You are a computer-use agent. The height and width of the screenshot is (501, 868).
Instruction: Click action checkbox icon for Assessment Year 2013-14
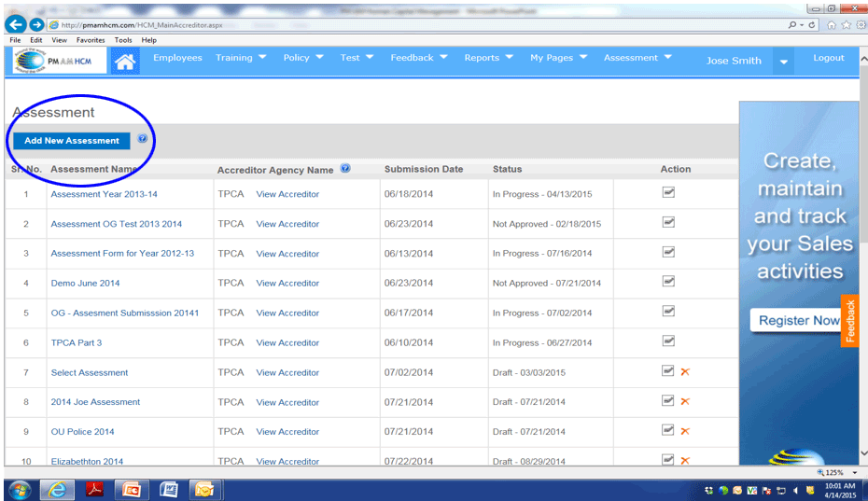(x=668, y=193)
